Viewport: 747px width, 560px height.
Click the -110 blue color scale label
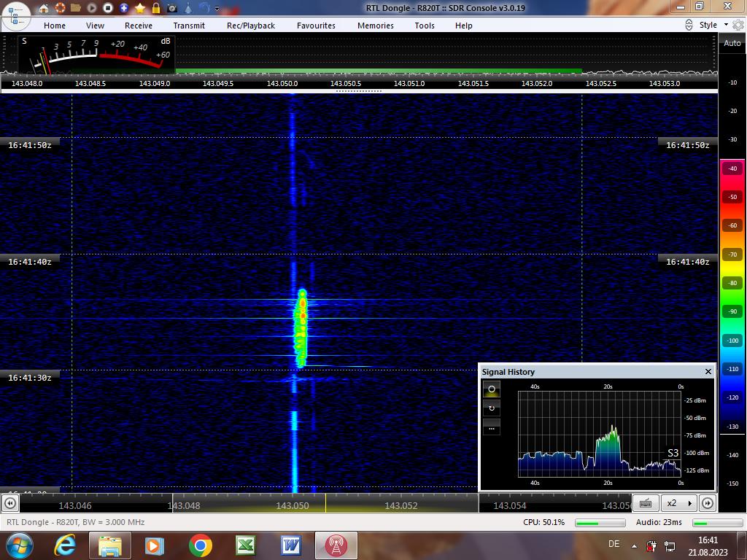pos(732,369)
